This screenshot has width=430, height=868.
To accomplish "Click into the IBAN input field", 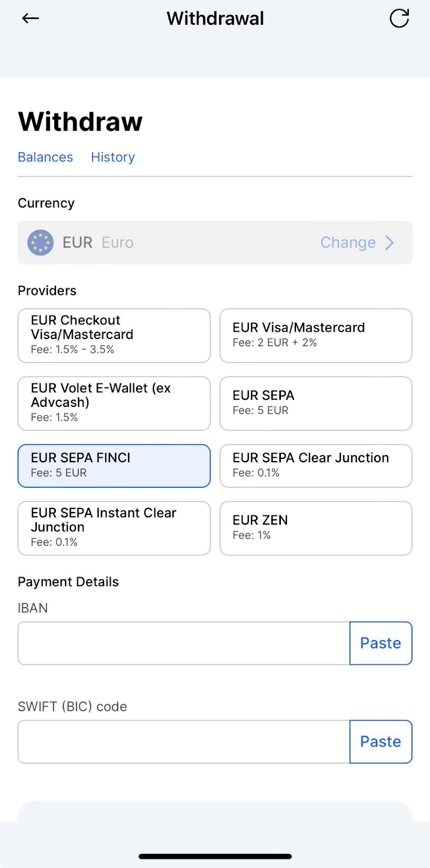I will [184, 643].
